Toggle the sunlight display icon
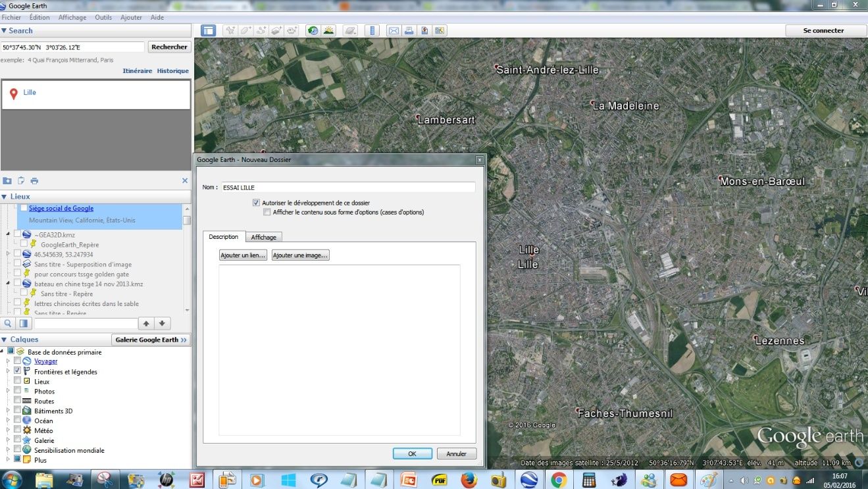Image resolution: width=868 pixels, height=489 pixels. pos(328,30)
